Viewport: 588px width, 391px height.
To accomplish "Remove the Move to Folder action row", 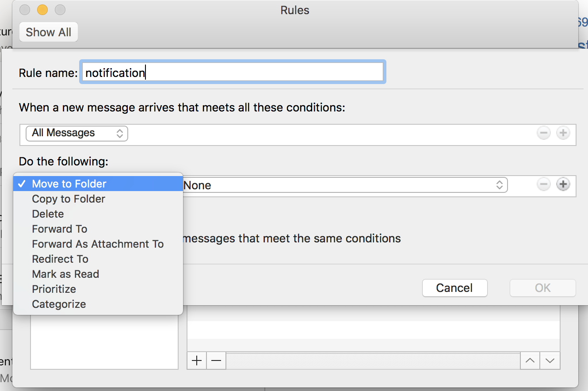I will tap(544, 184).
